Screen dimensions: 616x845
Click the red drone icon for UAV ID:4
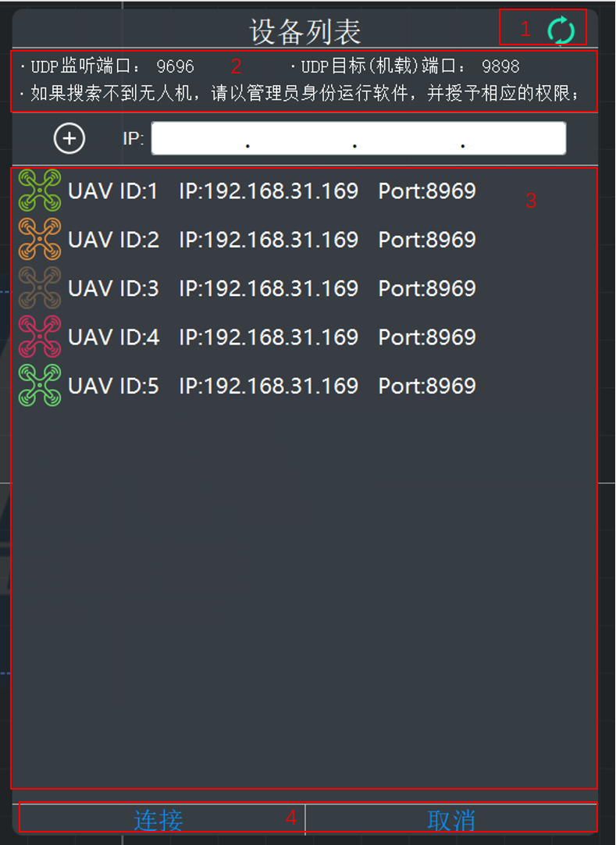tap(40, 337)
